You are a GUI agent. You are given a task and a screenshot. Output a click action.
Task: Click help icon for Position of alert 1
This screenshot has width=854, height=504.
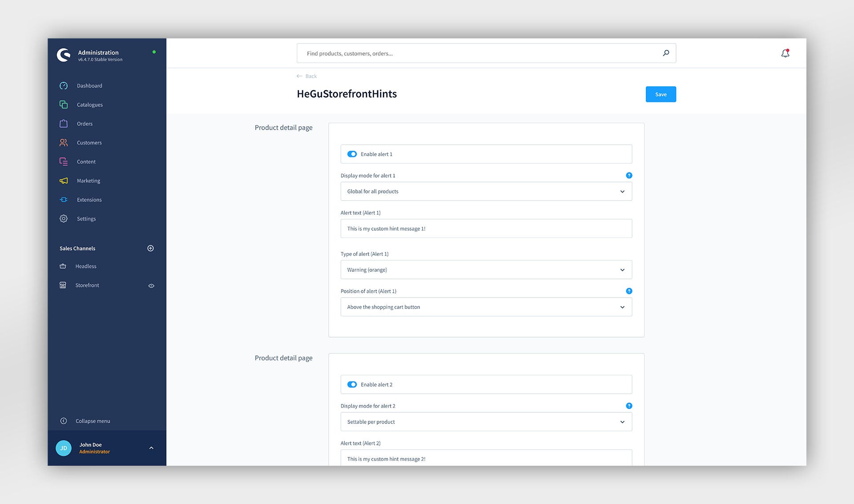(x=629, y=291)
